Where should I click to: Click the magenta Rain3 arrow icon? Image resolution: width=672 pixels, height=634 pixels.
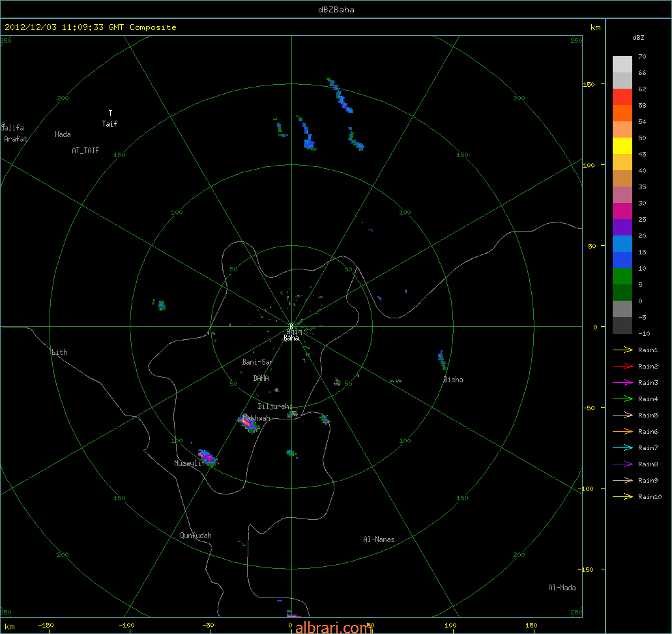click(622, 383)
